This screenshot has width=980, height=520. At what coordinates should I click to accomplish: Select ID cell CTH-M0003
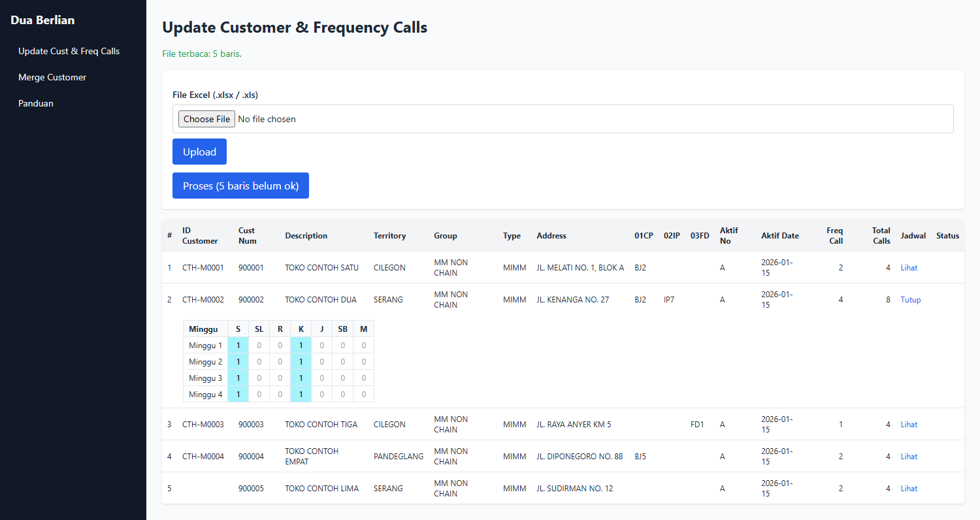pos(203,424)
